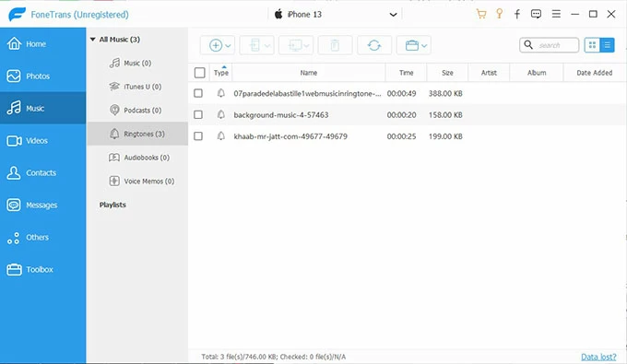Toggle the select-all header checkbox
The width and height of the screenshot is (627, 364).
[x=199, y=73]
